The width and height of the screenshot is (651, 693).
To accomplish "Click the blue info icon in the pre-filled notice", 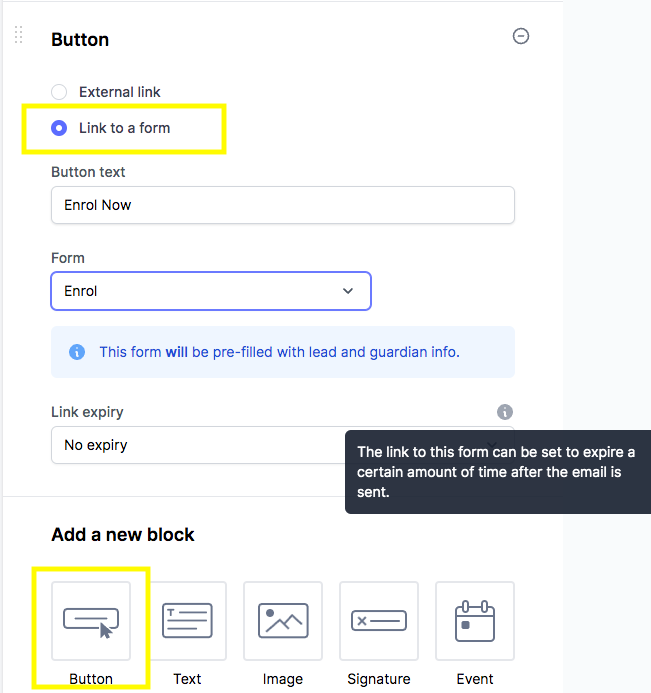I will click(x=77, y=352).
